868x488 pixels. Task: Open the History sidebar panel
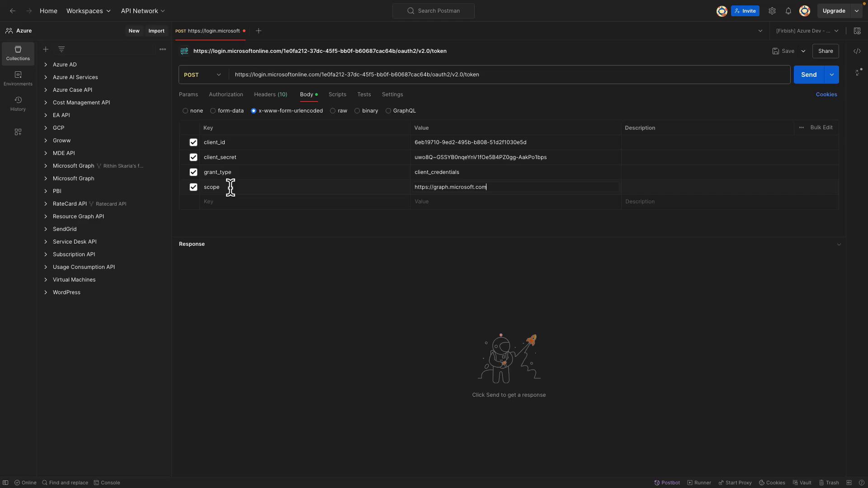(18, 103)
